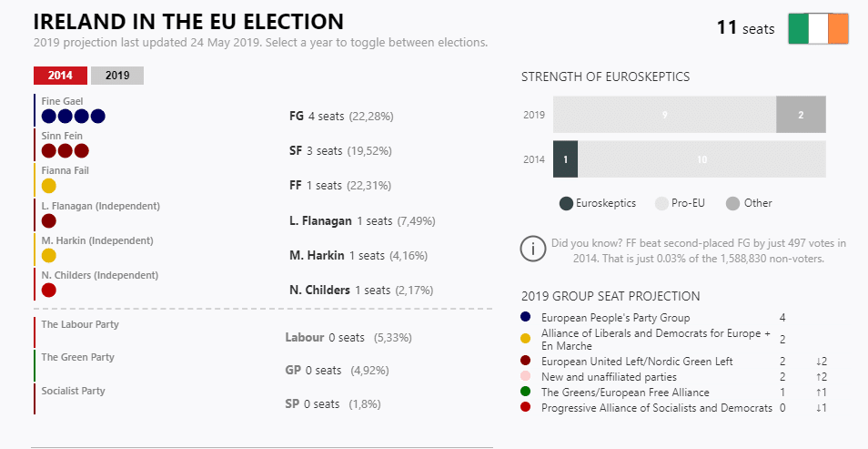Image resolution: width=868 pixels, height=449 pixels.
Task: Click The Greens/European Free Alliance swatch
Action: pyautogui.click(x=526, y=393)
